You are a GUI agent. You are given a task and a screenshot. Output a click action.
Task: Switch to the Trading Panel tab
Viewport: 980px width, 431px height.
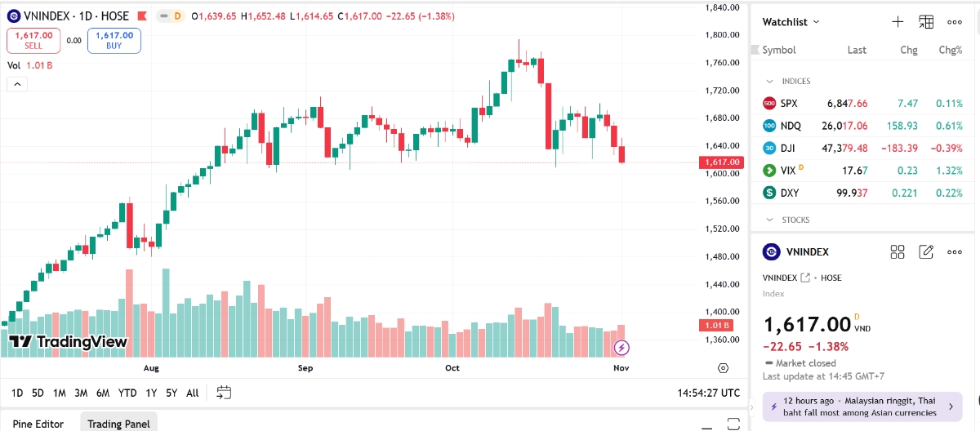click(118, 424)
